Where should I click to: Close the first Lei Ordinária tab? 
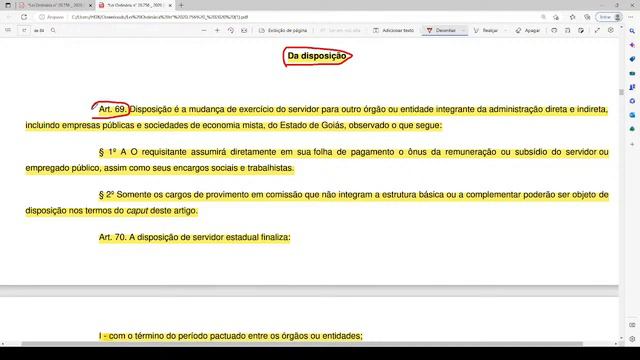(90, 5)
